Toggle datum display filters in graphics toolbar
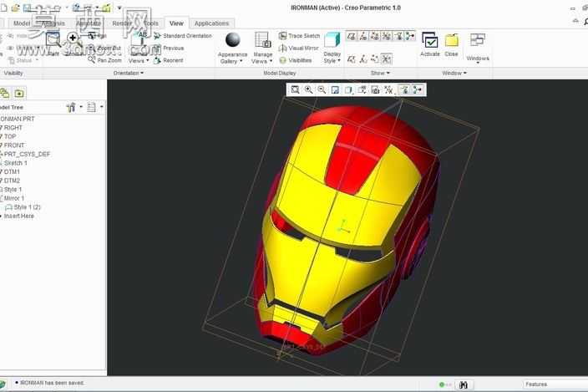This screenshot has height=392, width=588. tap(388, 89)
